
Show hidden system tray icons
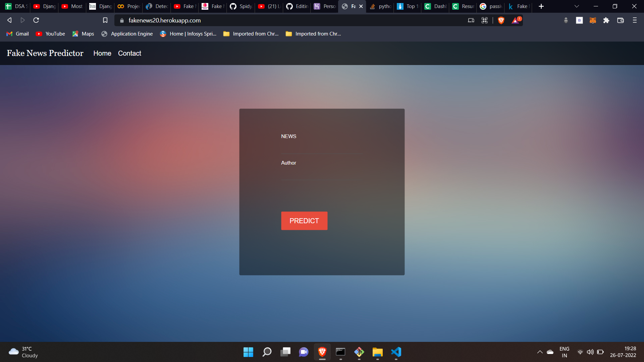point(540,352)
